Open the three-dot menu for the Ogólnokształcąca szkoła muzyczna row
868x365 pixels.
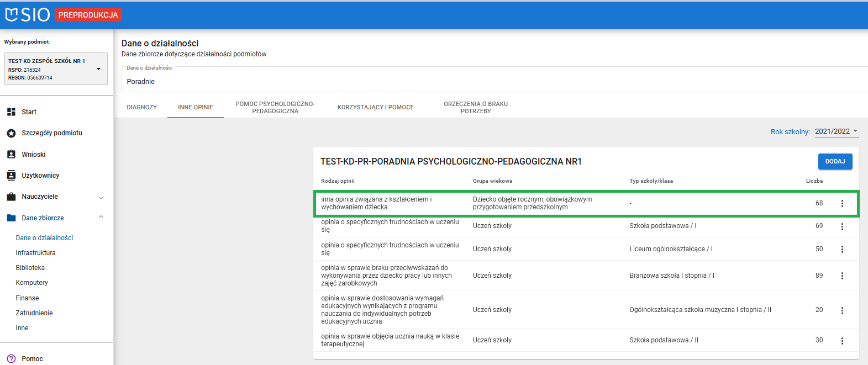pyautogui.click(x=842, y=310)
